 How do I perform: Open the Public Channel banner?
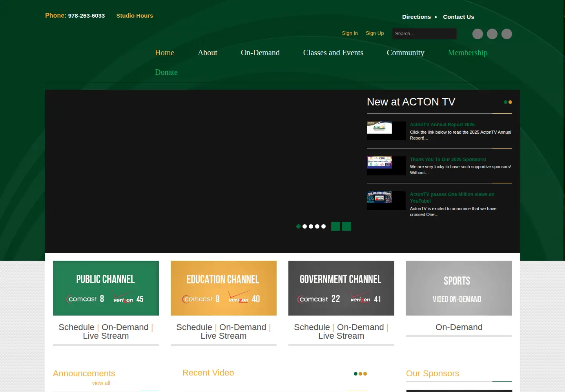click(x=106, y=288)
